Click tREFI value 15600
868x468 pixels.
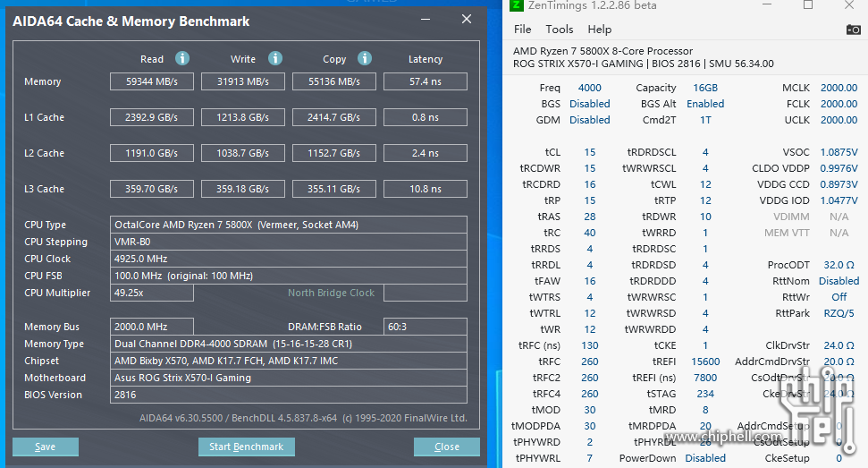click(705, 362)
